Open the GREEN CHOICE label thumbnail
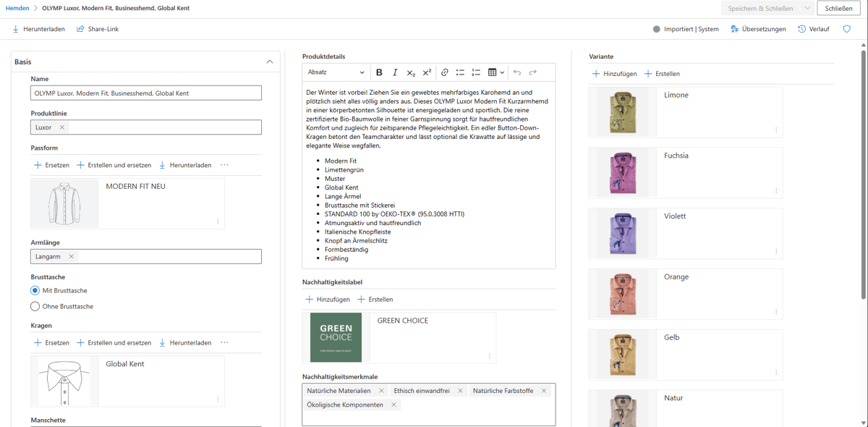The image size is (868, 427). click(336, 337)
